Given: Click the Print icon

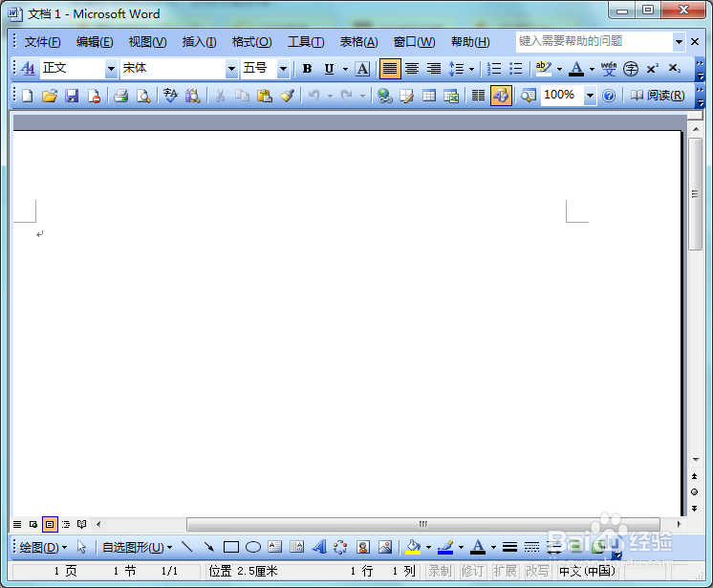Looking at the screenshot, I should tap(121, 96).
